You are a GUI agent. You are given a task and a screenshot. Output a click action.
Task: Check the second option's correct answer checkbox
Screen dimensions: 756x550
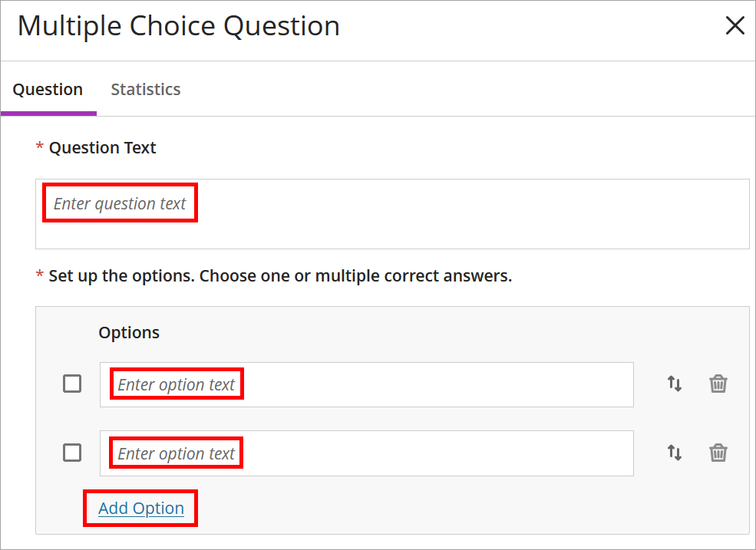pos(71,453)
